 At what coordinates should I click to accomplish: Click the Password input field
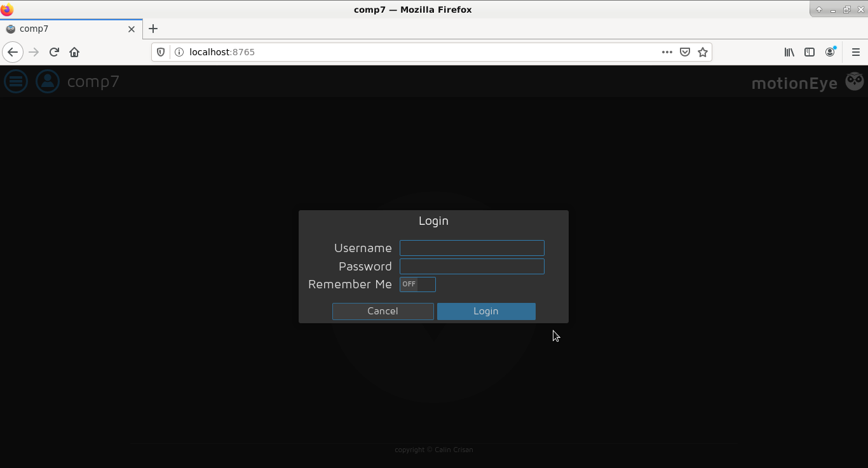tap(472, 266)
